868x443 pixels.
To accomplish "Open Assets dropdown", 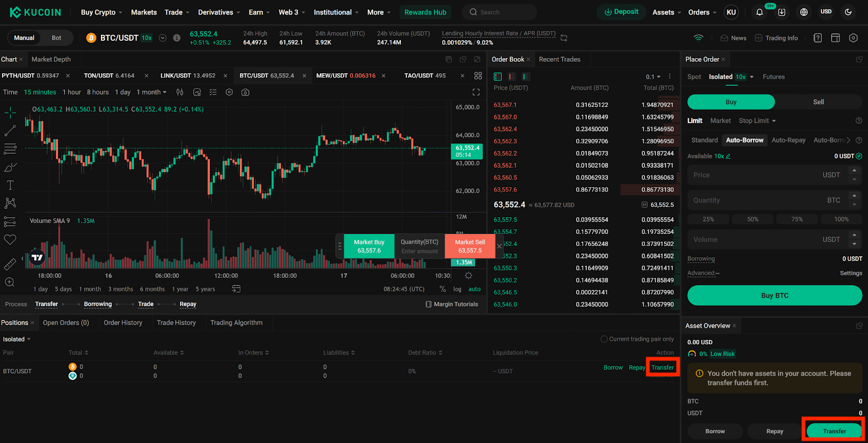I will coord(666,12).
